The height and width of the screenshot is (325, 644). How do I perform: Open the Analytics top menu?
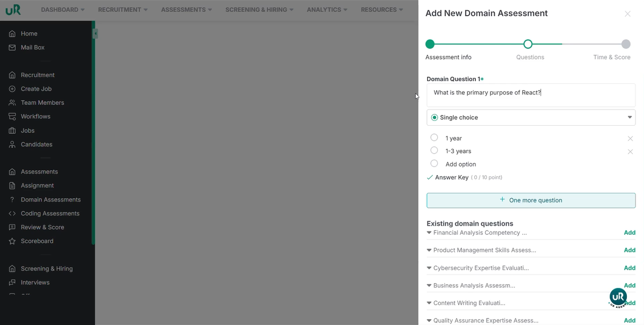pos(327,10)
